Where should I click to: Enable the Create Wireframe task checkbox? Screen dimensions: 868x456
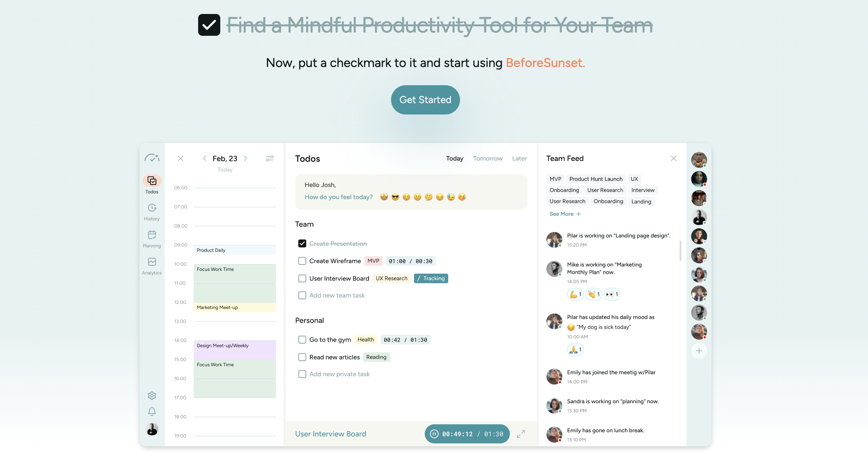[301, 261]
